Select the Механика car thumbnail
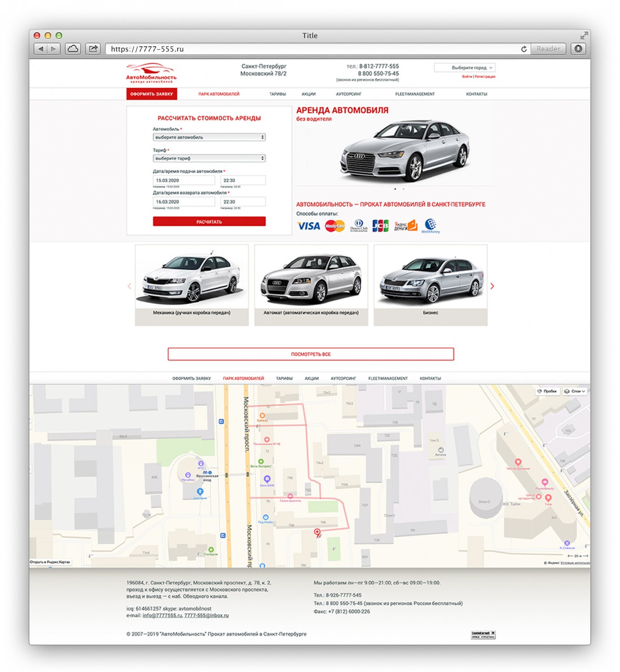The height and width of the screenshot is (672, 620). [x=191, y=285]
